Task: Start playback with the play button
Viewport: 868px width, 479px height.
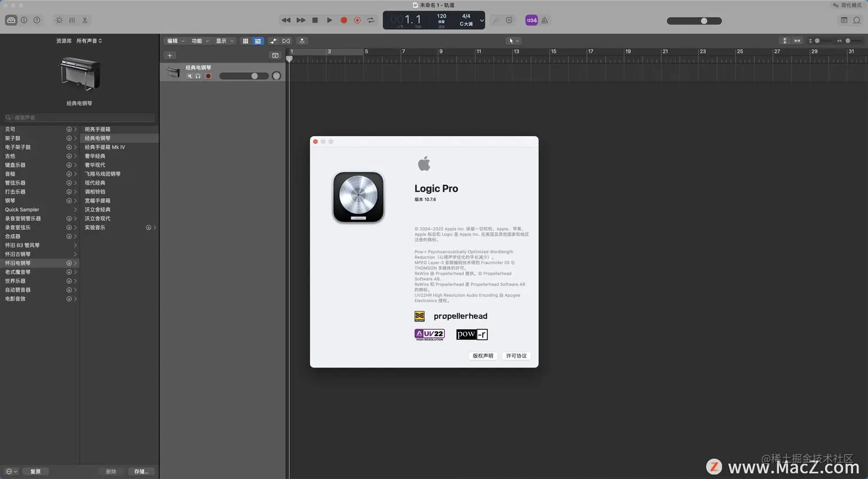Action: [x=329, y=20]
